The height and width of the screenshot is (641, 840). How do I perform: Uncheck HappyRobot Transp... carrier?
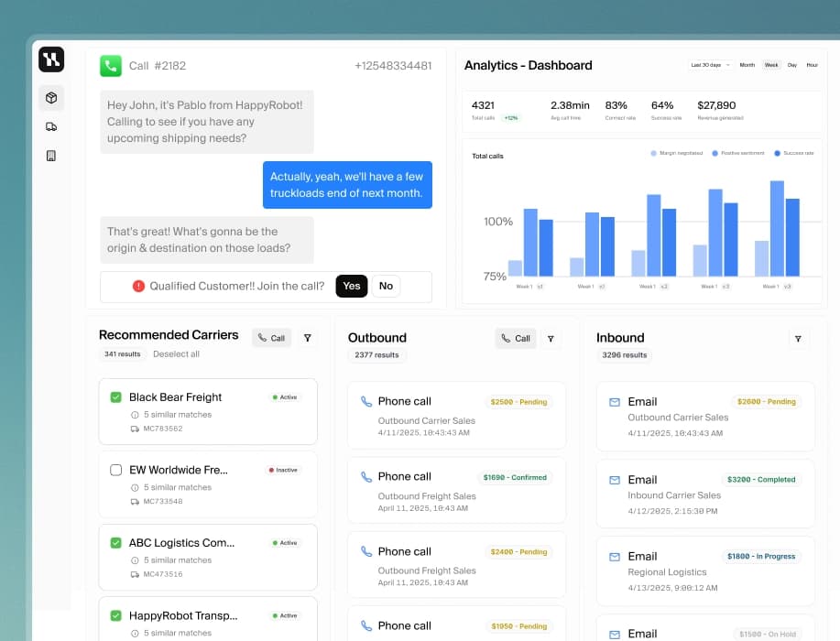[115, 616]
